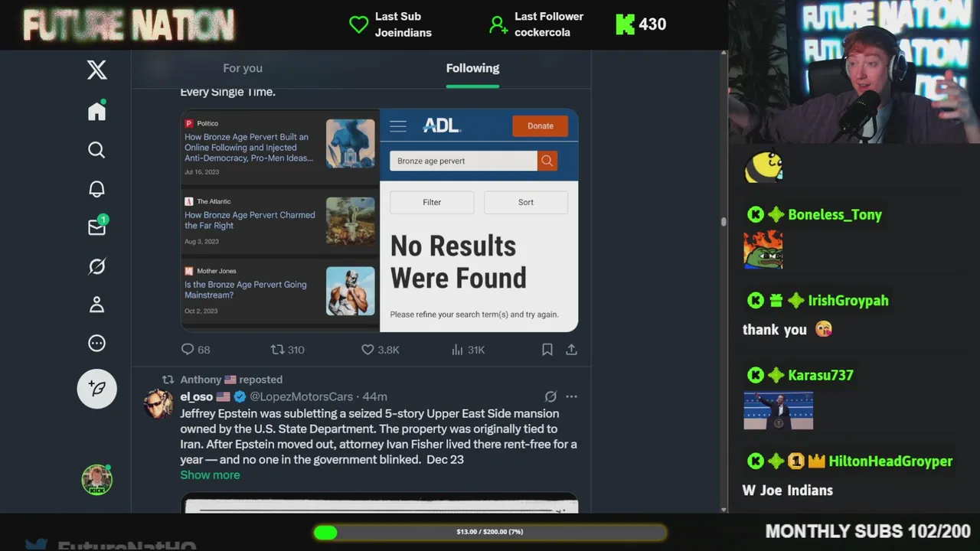Click chat username HiltonHeadGroyper
Image resolution: width=980 pixels, height=551 pixels.
coord(890,461)
